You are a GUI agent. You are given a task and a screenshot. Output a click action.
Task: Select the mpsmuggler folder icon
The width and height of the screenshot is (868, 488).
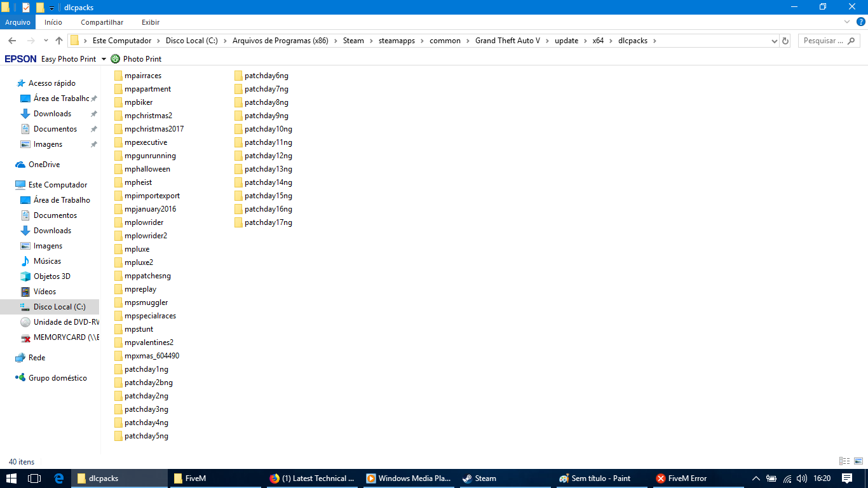(118, 302)
